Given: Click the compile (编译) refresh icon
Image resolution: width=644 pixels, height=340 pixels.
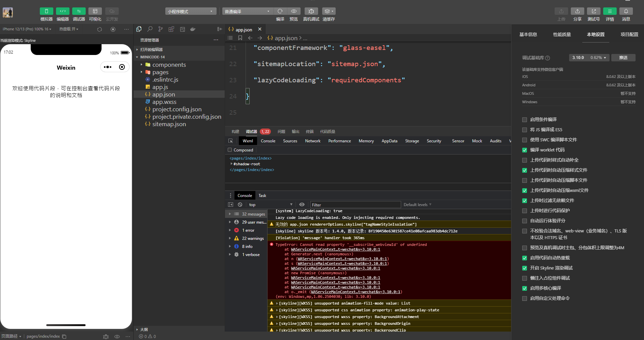Looking at the screenshot, I should tap(280, 11).
